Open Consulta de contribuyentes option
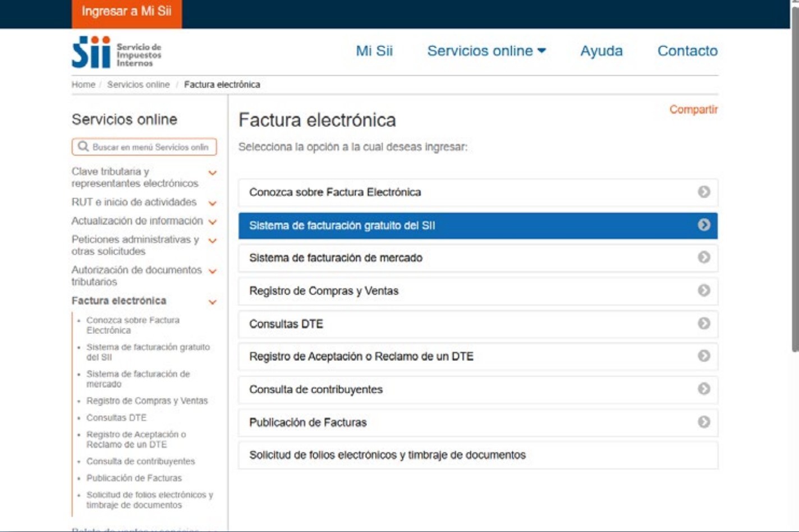This screenshot has height=532, width=799. [478, 389]
